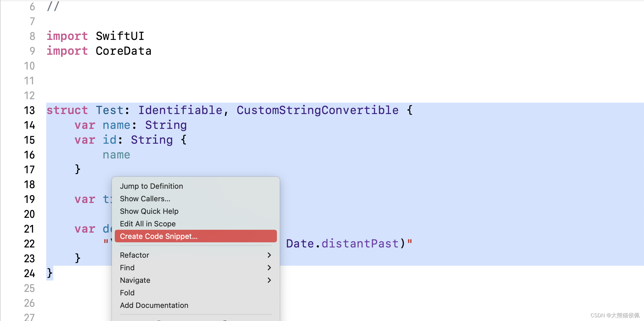Select Fold from the context menu

pos(196,293)
